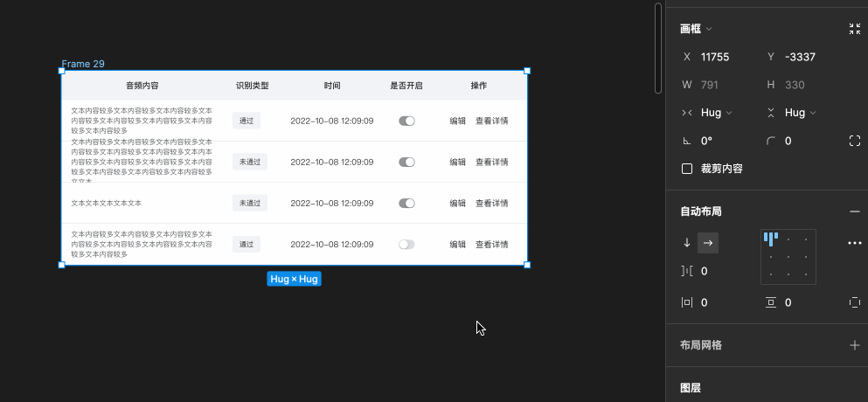Viewport: 868px width, 402px height.
Task: Click the 通过 tag in first row
Action: [247, 121]
